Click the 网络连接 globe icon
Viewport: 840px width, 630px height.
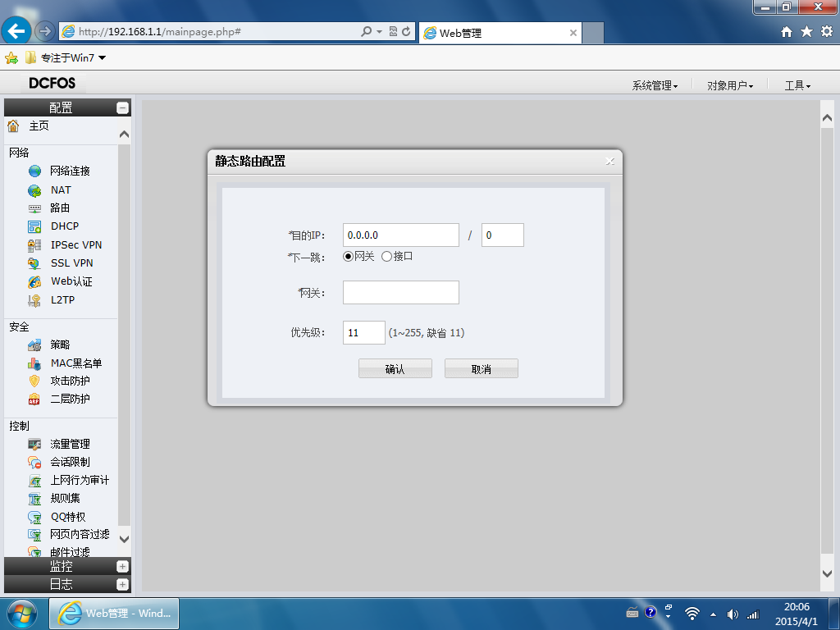[x=34, y=171]
